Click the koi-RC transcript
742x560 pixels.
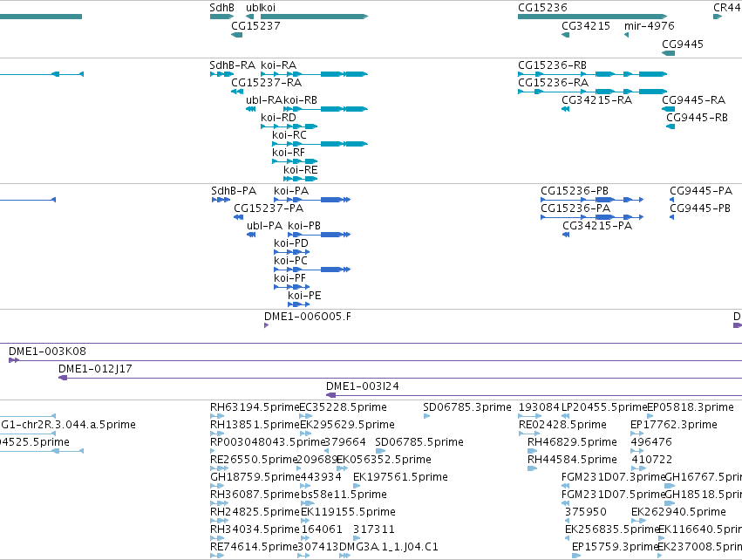320,144
